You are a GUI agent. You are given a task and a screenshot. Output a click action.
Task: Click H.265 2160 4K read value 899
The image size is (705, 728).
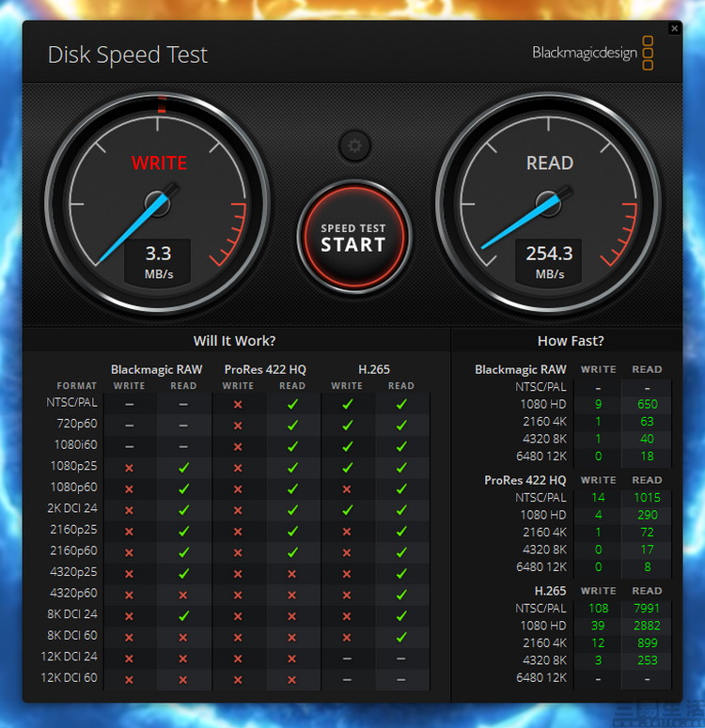tap(648, 643)
